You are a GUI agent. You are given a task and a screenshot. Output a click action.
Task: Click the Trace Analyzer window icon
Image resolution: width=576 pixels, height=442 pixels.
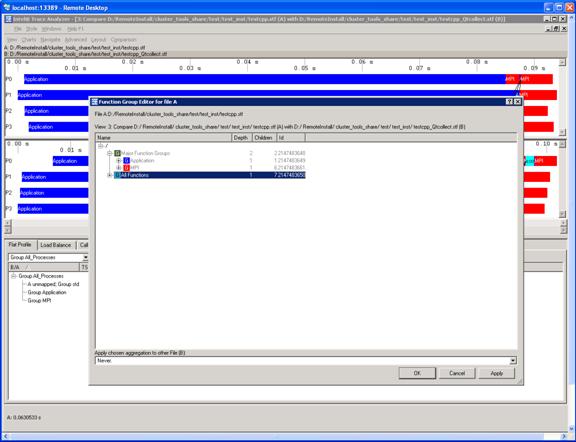coord(8,19)
